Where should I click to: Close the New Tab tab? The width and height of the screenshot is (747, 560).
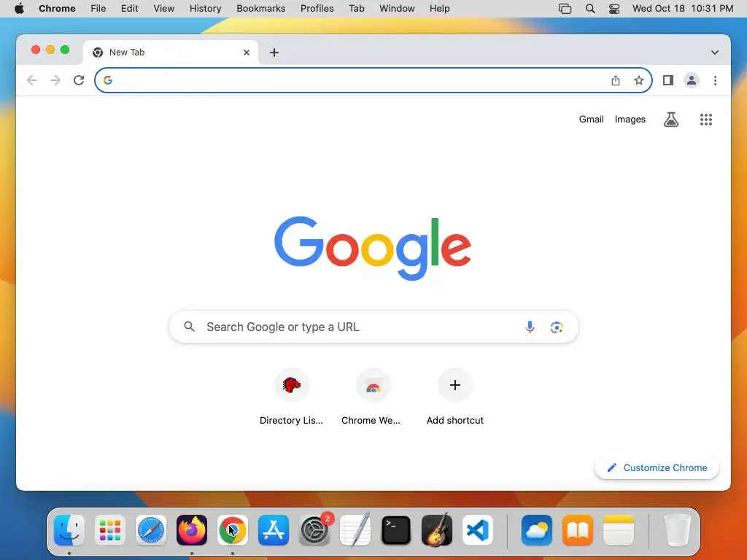click(247, 52)
